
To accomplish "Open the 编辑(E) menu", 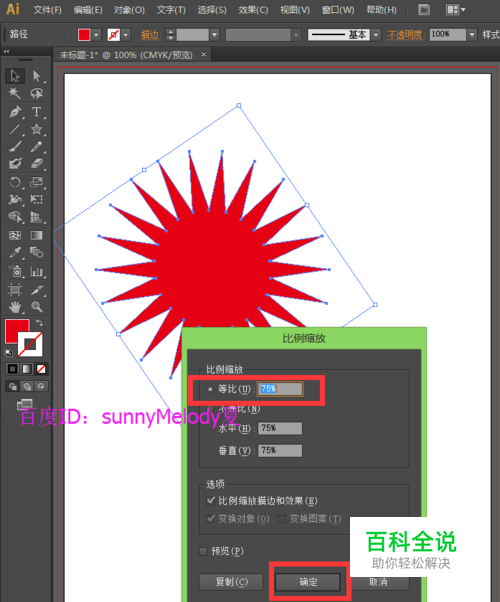I will point(88,10).
